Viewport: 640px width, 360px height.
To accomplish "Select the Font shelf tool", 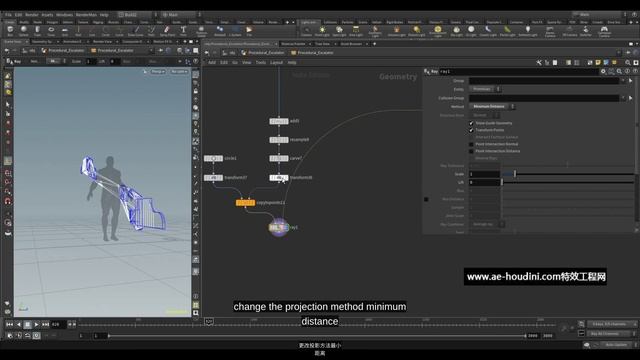I will click(x=183, y=31).
